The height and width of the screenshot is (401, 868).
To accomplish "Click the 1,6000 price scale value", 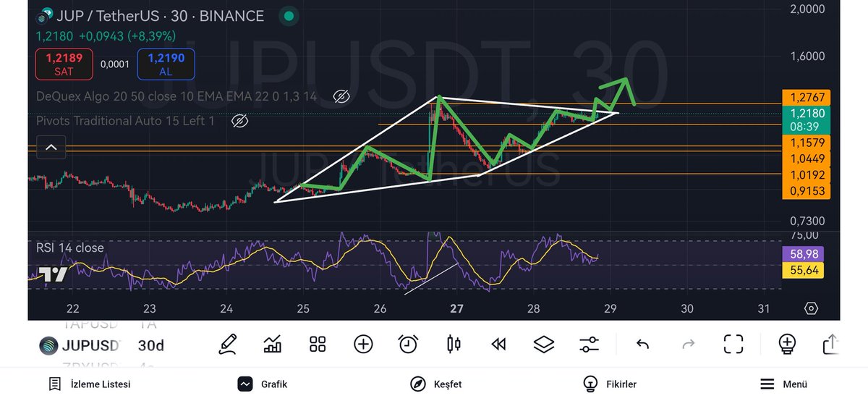I will (807, 56).
